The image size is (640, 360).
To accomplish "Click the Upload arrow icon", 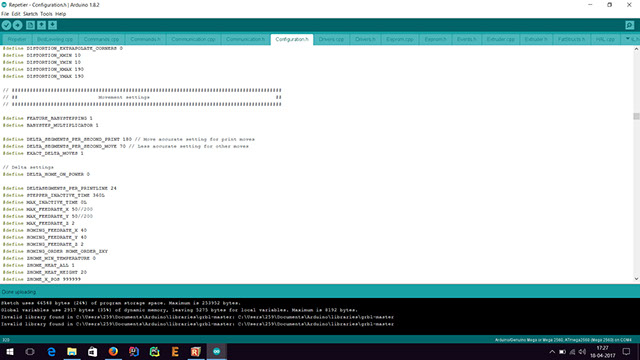I will click(x=18, y=25).
